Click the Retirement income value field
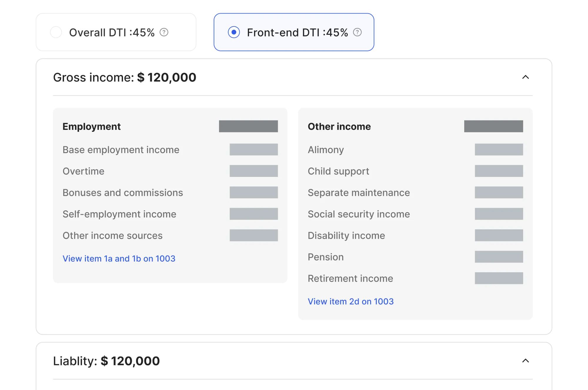 pyautogui.click(x=499, y=278)
